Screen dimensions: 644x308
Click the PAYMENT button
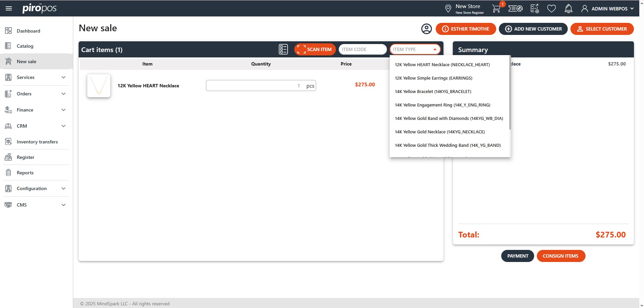(x=517, y=256)
